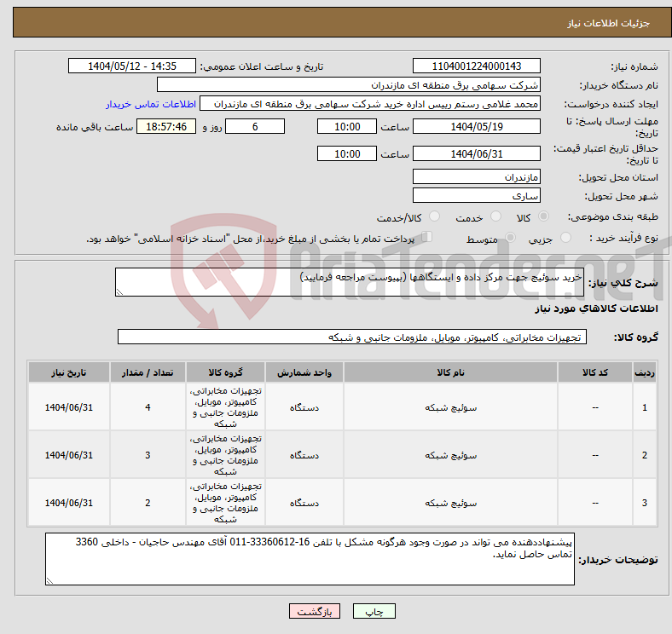Screen dimensions: 672x634
Task: Click the general description text area خرید سوئیچ
Action: tap(350, 282)
